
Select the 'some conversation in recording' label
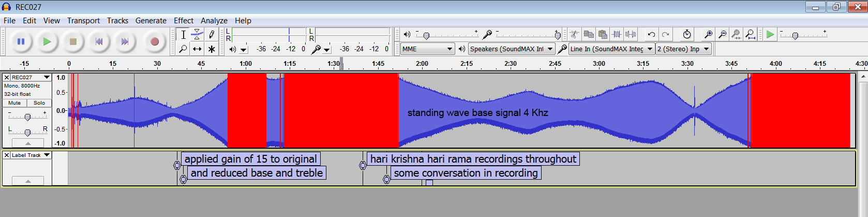pyautogui.click(x=466, y=173)
